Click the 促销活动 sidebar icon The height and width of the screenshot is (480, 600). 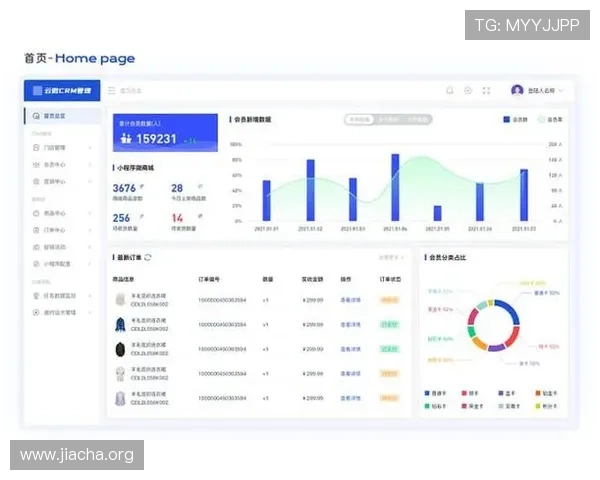(36, 247)
